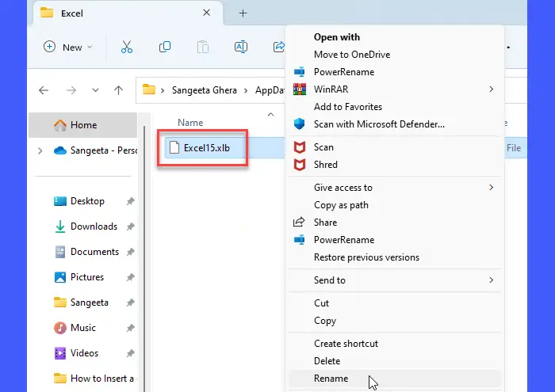Click the New plus circle icon

point(49,47)
